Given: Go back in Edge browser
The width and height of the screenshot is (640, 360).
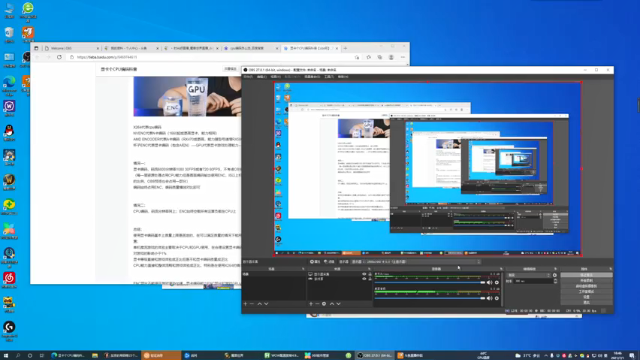Looking at the screenshot, I should tap(37, 57).
